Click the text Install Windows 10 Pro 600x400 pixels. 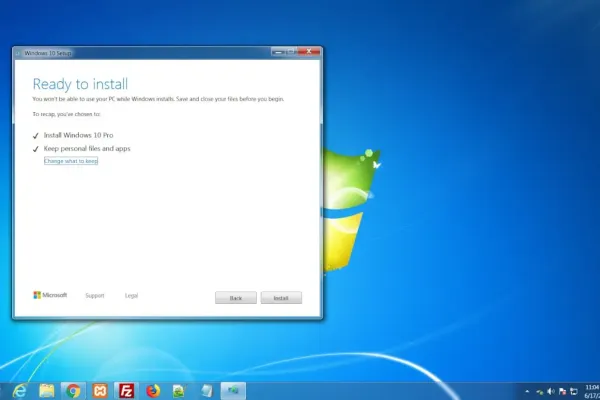(x=78, y=135)
